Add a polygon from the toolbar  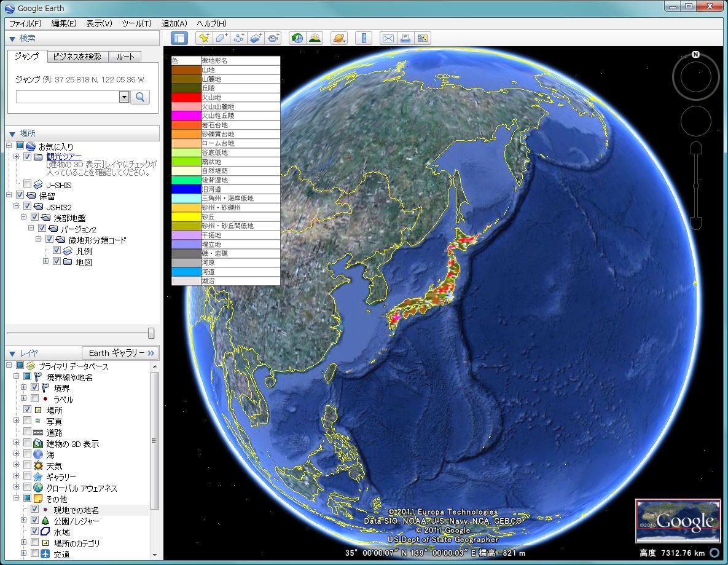pos(221,38)
